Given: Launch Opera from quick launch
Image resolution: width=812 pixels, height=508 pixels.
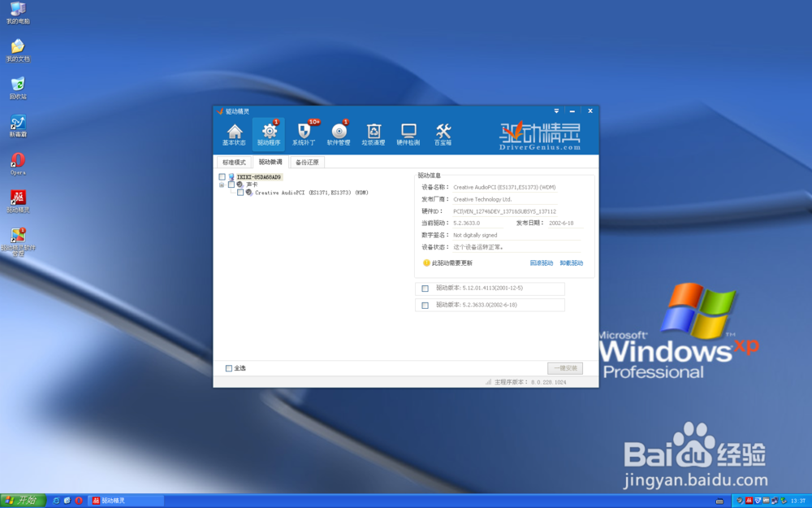Looking at the screenshot, I should point(79,501).
